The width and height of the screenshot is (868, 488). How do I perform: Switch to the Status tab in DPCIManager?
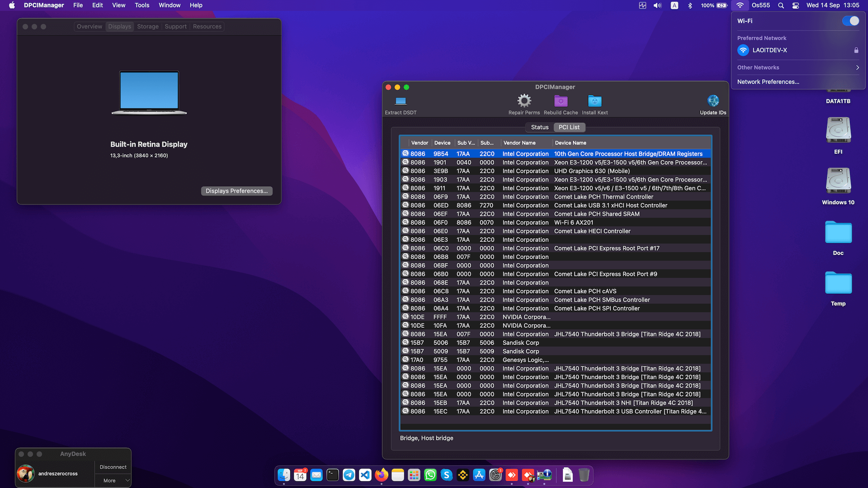540,127
